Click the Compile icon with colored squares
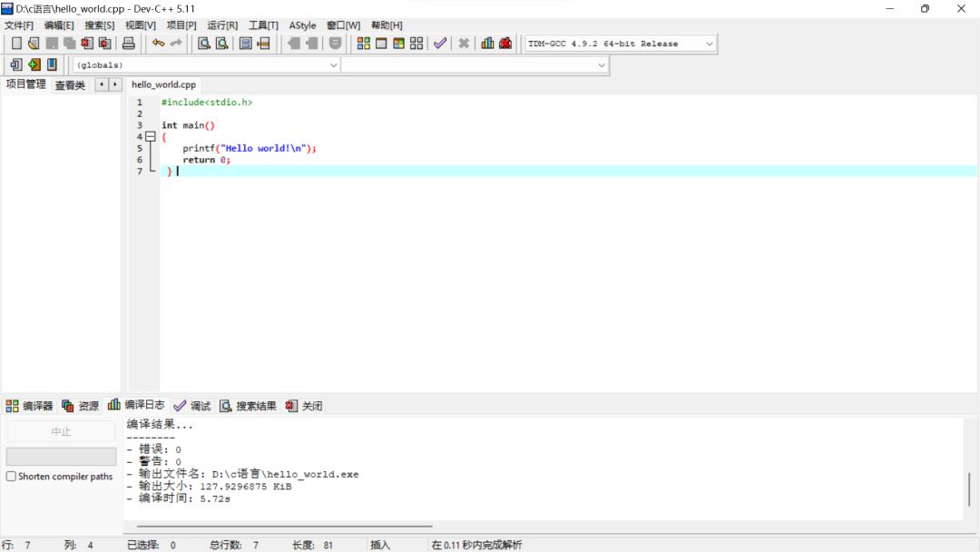Viewport: 980px width, 552px height. 363,44
